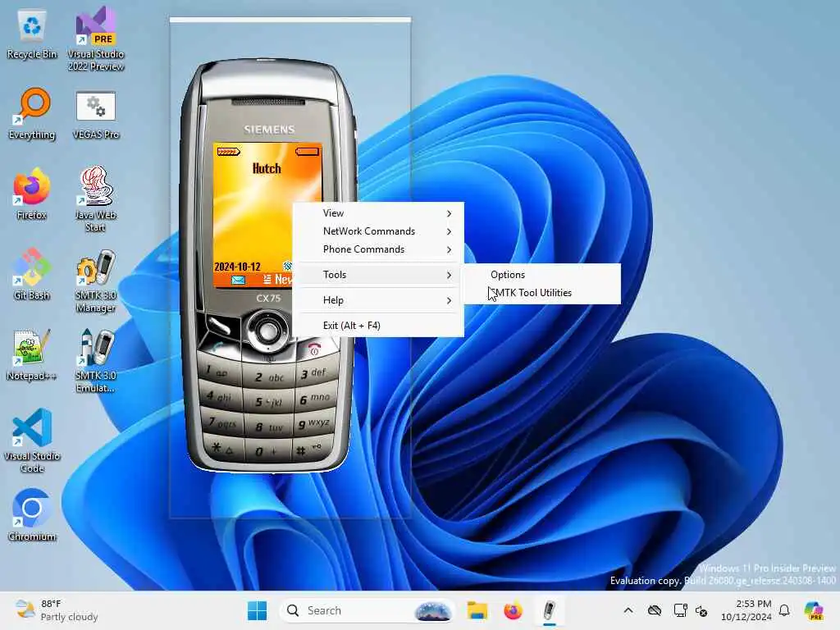Choose Exit (Alt + F4)
The height and width of the screenshot is (630, 840).
tap(379, 326)
